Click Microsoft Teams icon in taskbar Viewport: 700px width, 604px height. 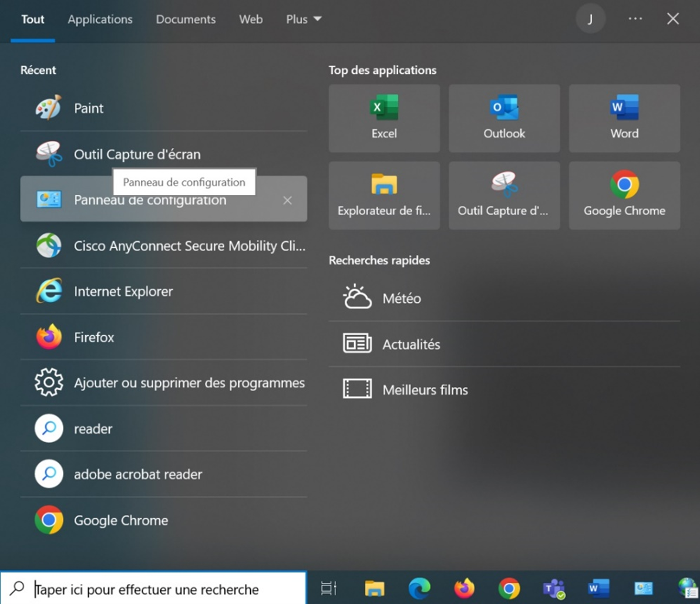(x=554, y=588)
